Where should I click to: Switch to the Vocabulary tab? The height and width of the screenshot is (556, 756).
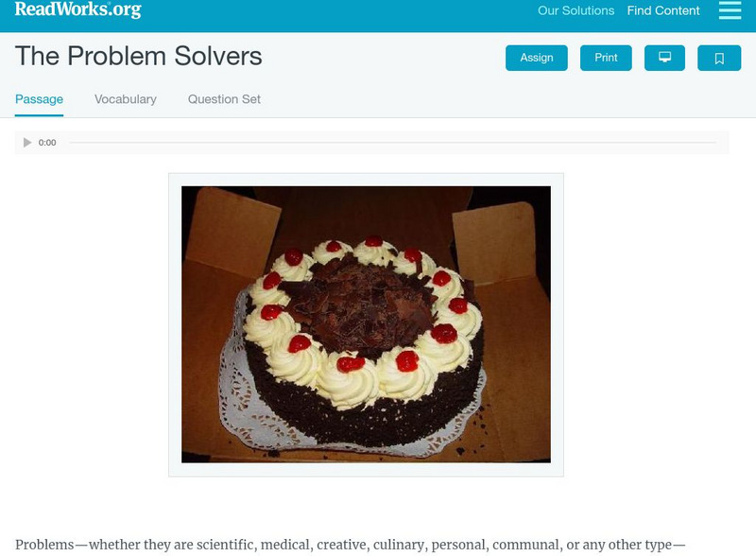(126, 99)
